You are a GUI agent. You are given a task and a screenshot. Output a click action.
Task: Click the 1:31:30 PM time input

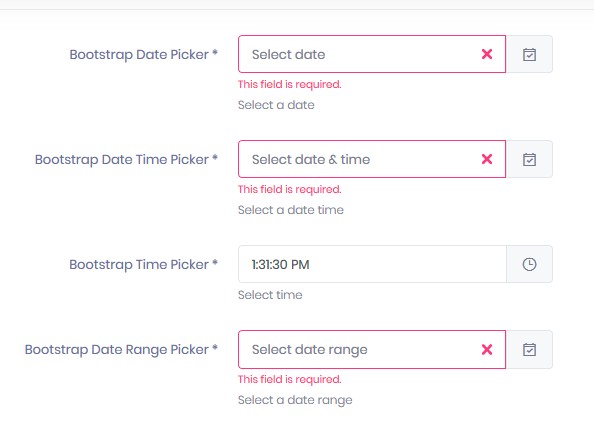pos(372,264)
